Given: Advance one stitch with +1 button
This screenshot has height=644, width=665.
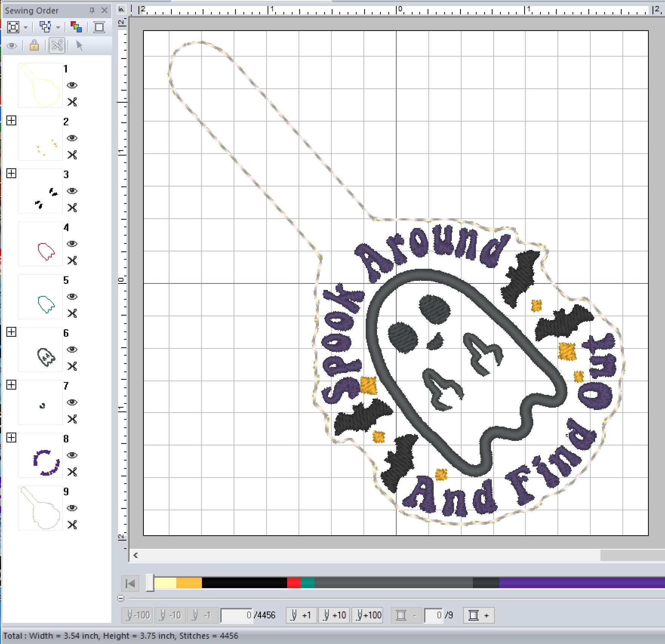Looking at the screenshot, I should [x=301, y=615].
